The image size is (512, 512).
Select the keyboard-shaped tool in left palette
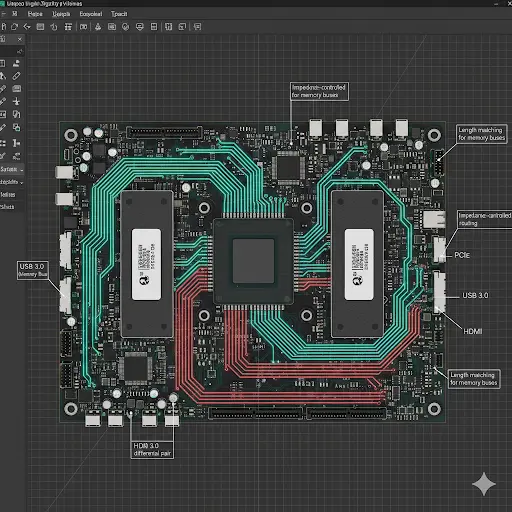pos(16,89)
